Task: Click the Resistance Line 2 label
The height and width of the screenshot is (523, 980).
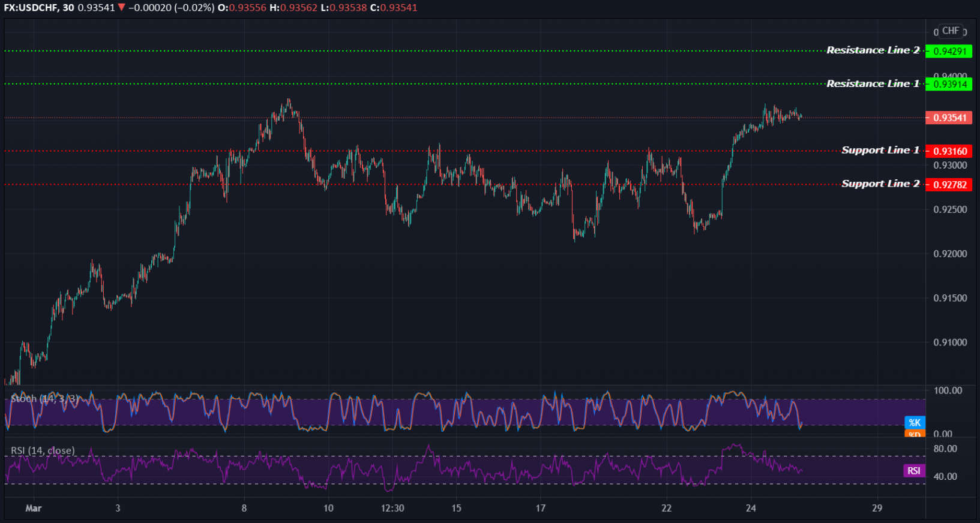Action: pyautogui.click(x=873, y=50)
